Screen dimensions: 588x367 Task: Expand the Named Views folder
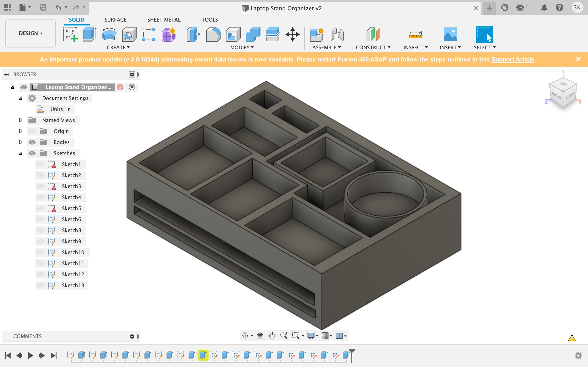tap(20, 120)
